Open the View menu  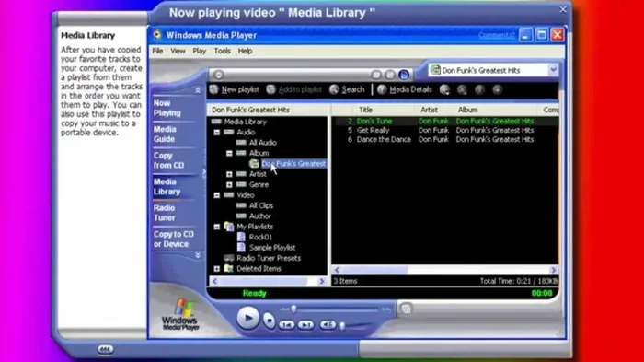point(178,51)
